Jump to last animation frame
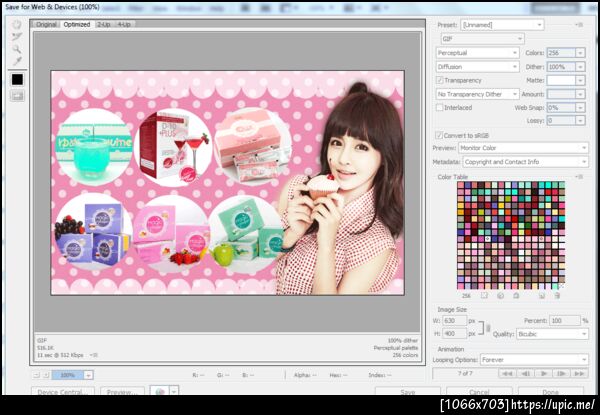 pos(579,374)
